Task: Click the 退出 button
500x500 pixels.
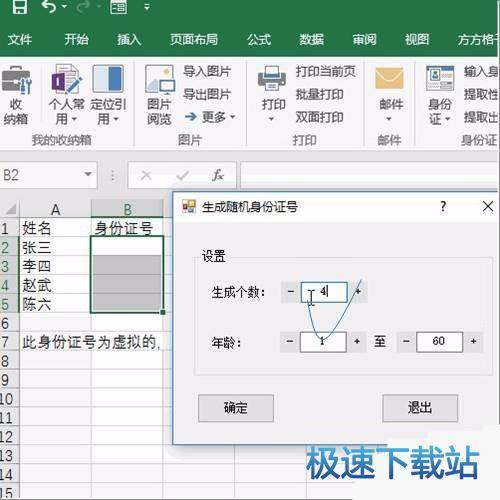Action: point(420,408)
